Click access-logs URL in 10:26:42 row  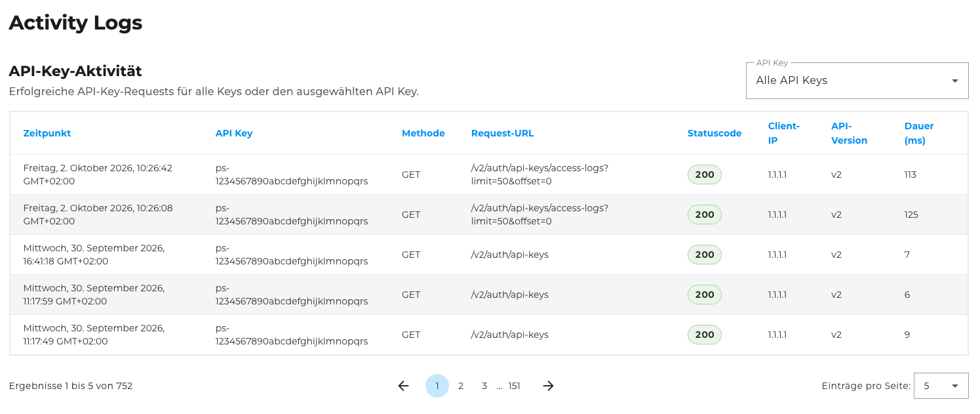[x=540, y=175]
